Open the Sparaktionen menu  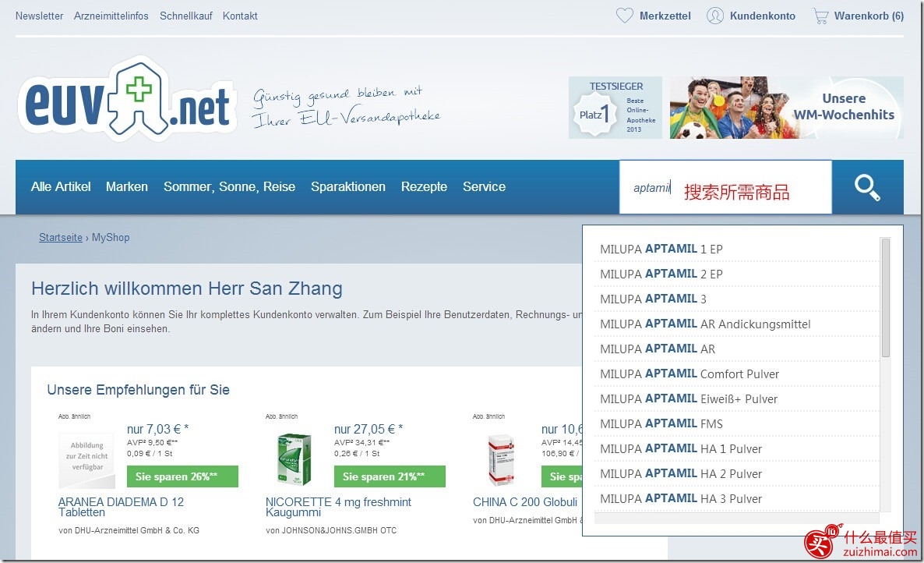(347, 187)
